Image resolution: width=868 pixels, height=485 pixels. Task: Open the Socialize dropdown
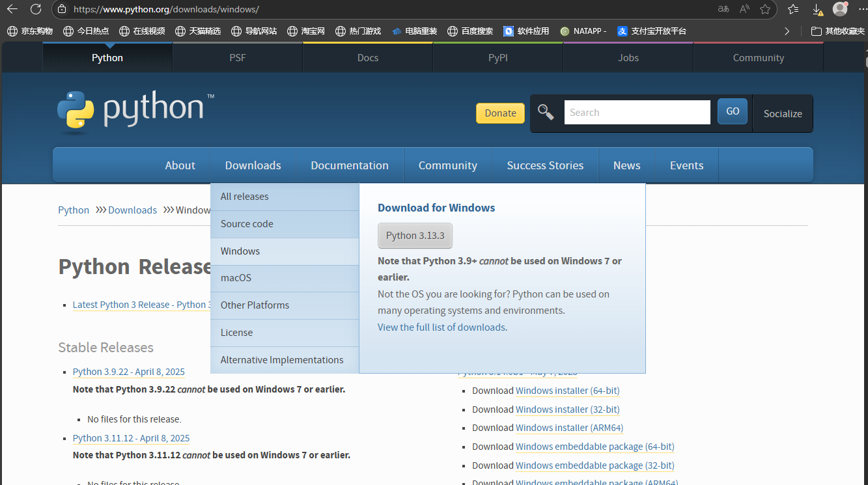click(x=782, y=113)
